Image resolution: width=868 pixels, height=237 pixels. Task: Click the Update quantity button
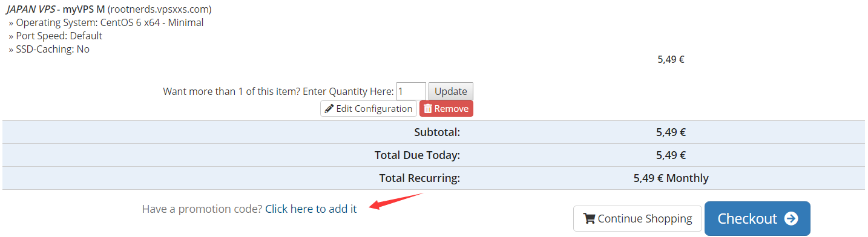tap(451, 91)
